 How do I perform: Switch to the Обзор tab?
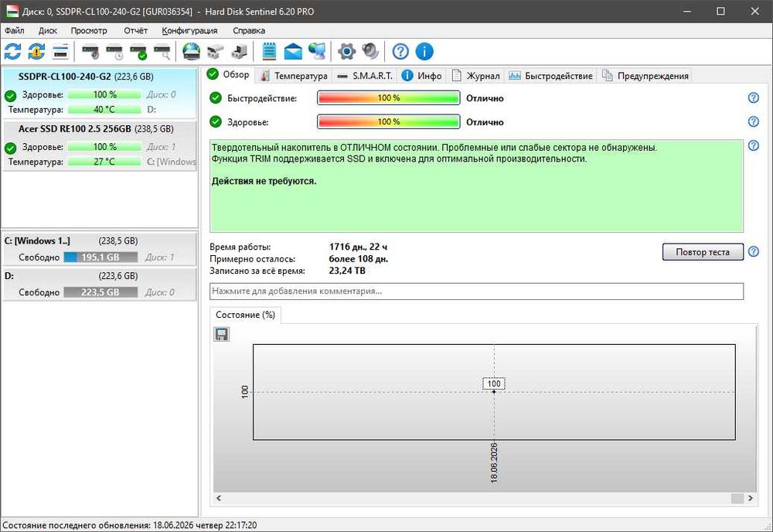(x=229, y=74)
